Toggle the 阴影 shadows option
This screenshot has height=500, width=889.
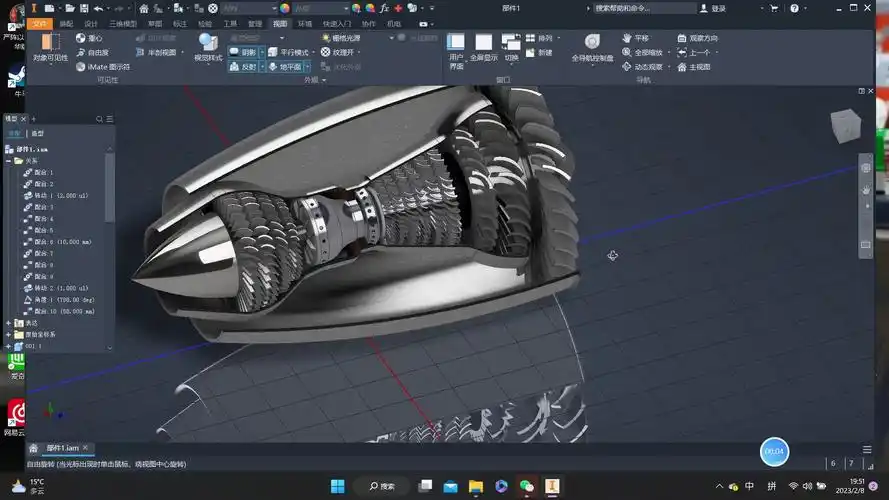[x=243, y=52]
